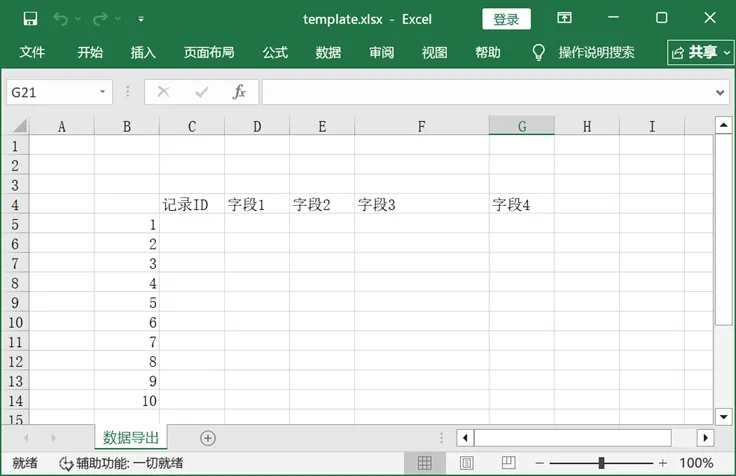The height and width of the screenshot is (476, 736).
Task: Switch to the 页面布局 ribbon tab
Action: (x=209, y=52)
